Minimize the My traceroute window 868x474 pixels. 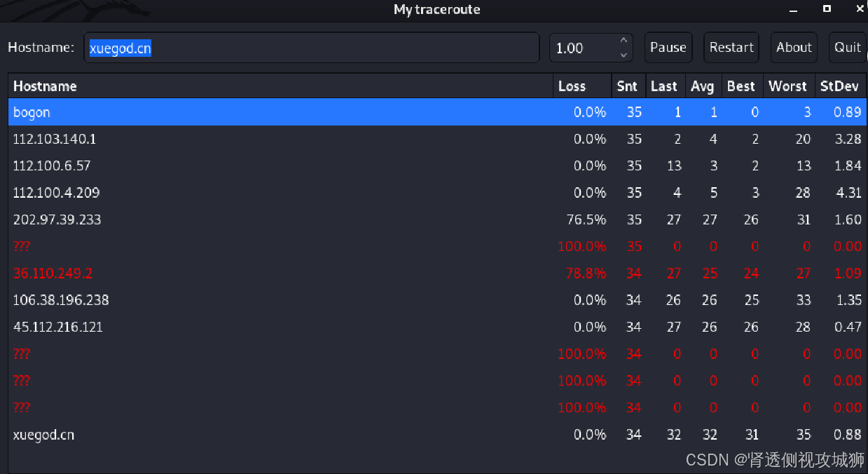(x=794, y=10)
